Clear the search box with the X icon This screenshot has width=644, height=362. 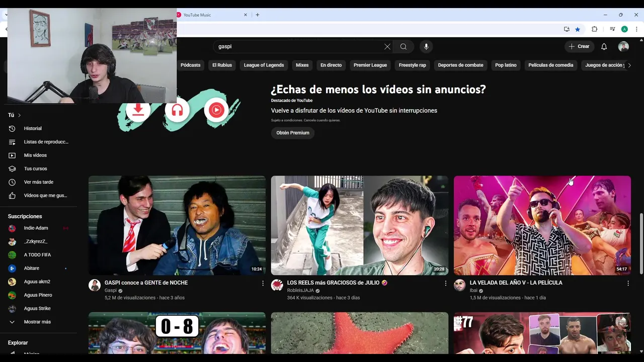(387, 46)
